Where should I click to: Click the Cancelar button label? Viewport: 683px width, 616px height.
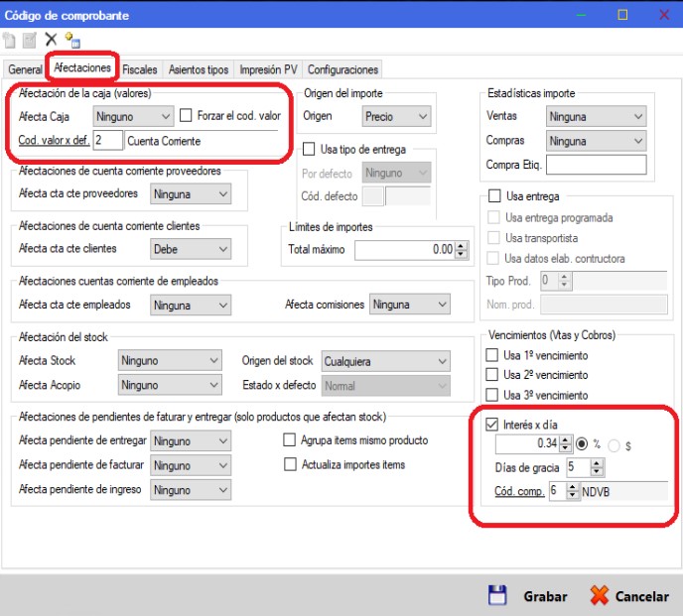pyautogui.click(x=641, y=596)
